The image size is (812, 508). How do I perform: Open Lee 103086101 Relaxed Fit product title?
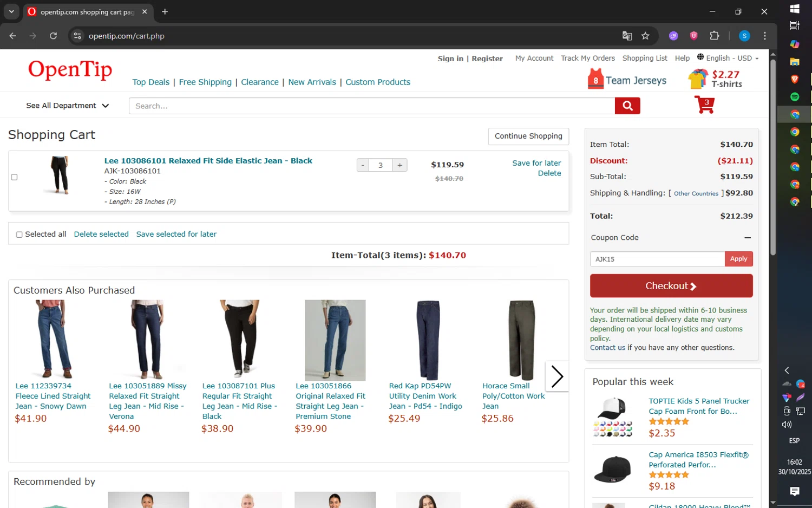pos(208,161)
